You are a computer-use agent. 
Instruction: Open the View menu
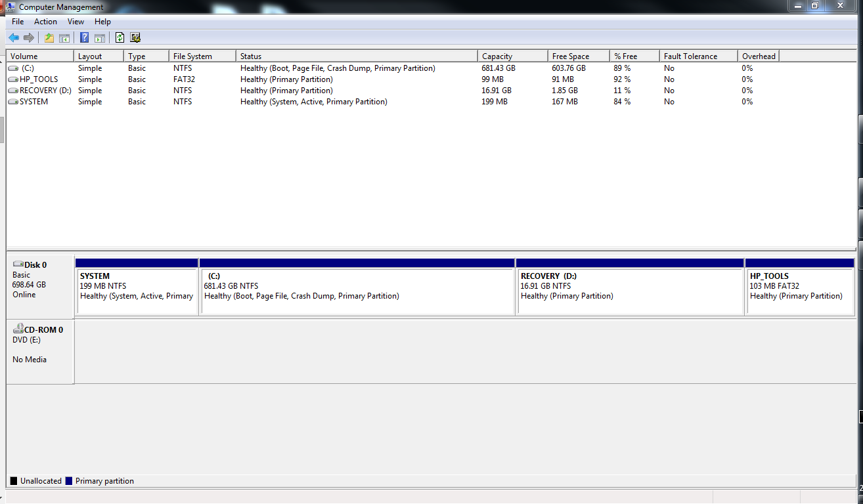[x=76, y=22]
